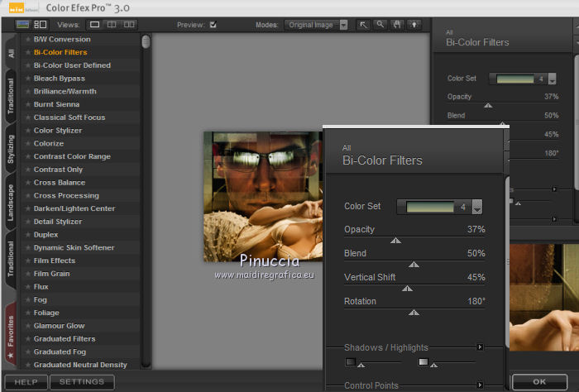Image resolution: width=579 pixels, height=392 pixels.
Task: Expand Control Points section in enlarged panel
Action: tap(480, 385)
